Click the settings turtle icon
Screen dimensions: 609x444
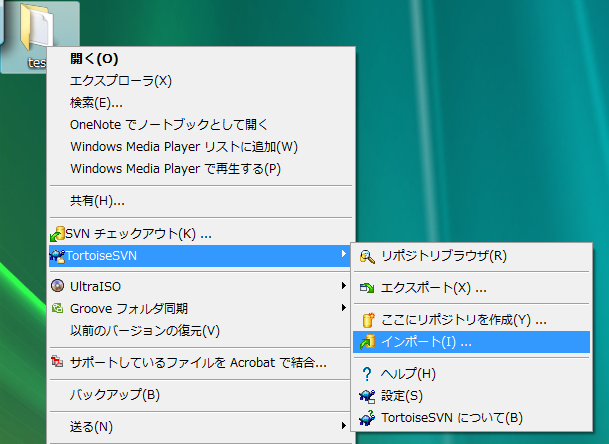point(367,396)
